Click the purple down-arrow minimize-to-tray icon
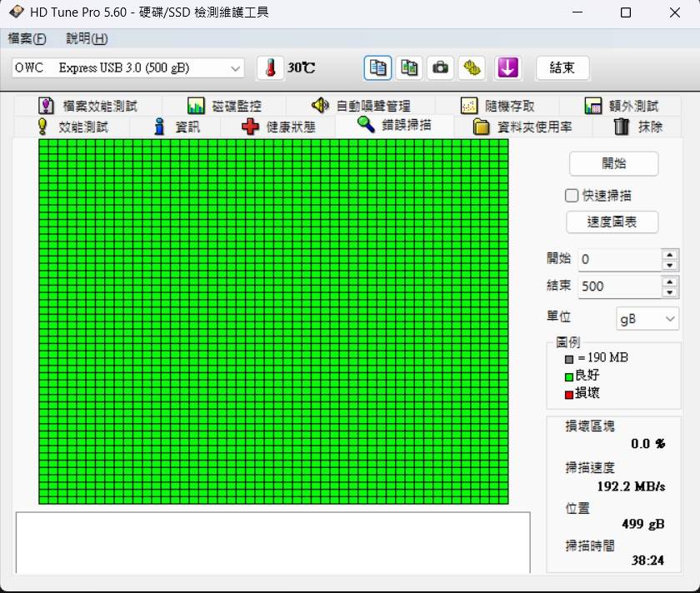The width and height of the screenshot is (700, 593). tap(507, 68)
